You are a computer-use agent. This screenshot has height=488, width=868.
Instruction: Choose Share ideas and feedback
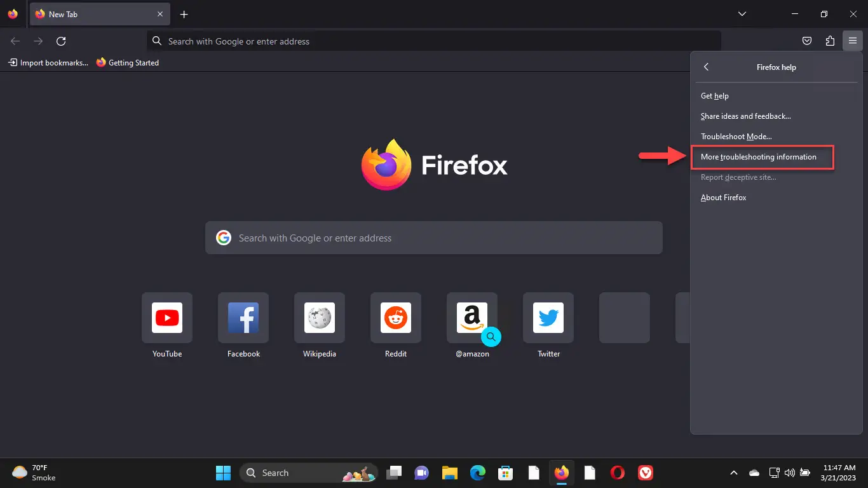pyautogui.click(x=776, y=116)
